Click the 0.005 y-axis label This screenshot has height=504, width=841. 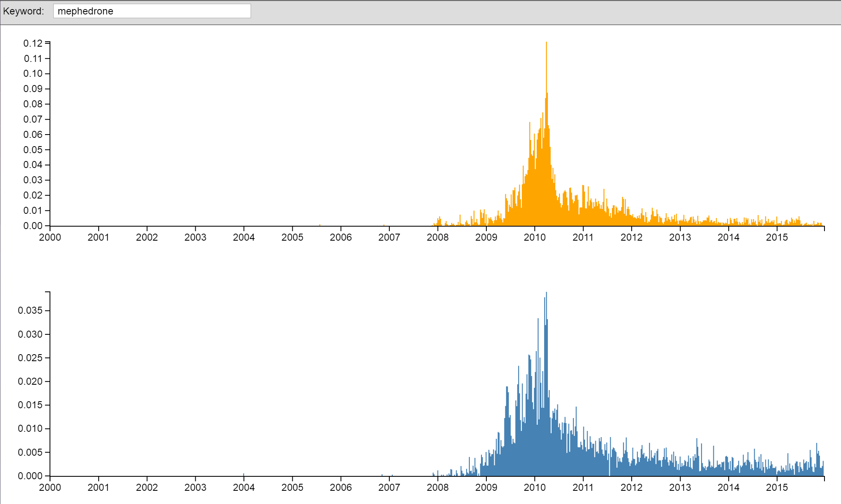pos(30,452)
